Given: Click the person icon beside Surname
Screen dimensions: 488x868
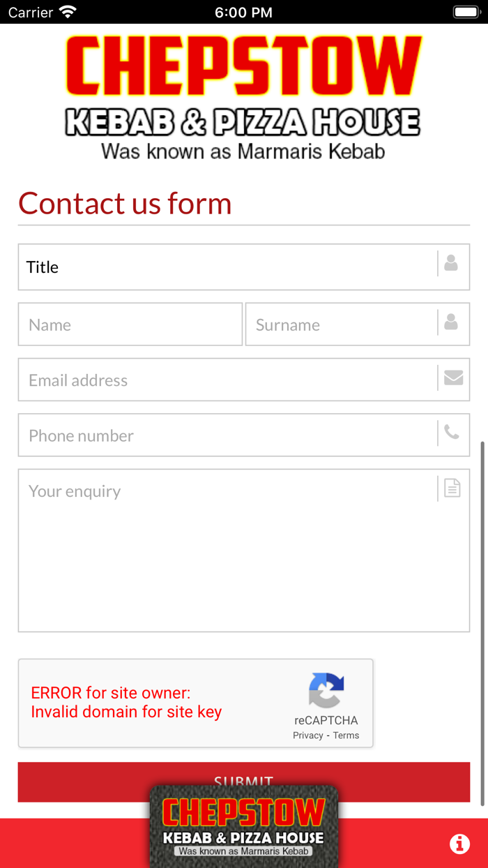Looking at the screenshot, I should (451, 322).
